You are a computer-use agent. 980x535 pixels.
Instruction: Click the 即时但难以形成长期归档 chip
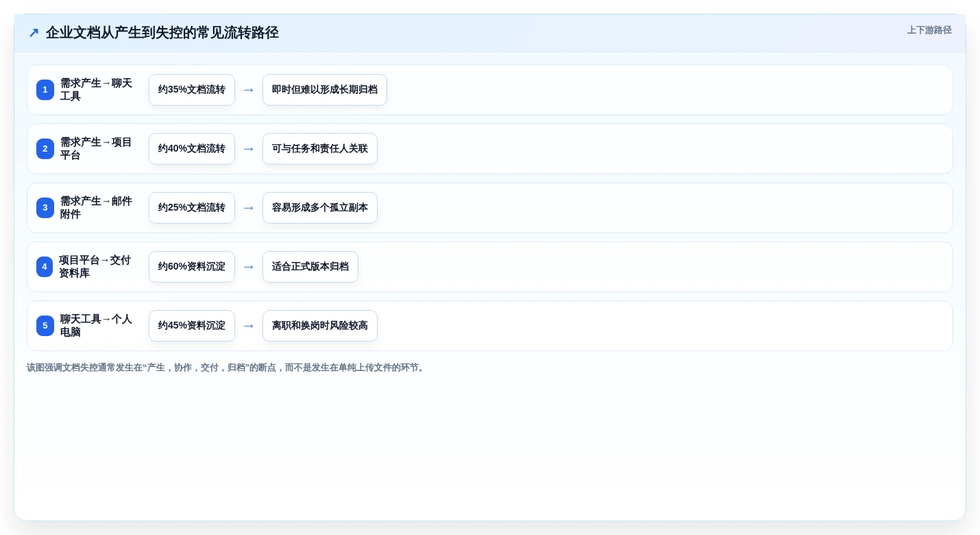click(325, 90)
